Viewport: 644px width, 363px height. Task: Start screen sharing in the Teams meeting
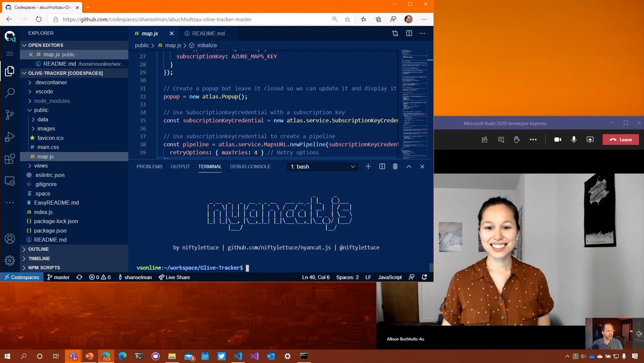click(590, 139)
